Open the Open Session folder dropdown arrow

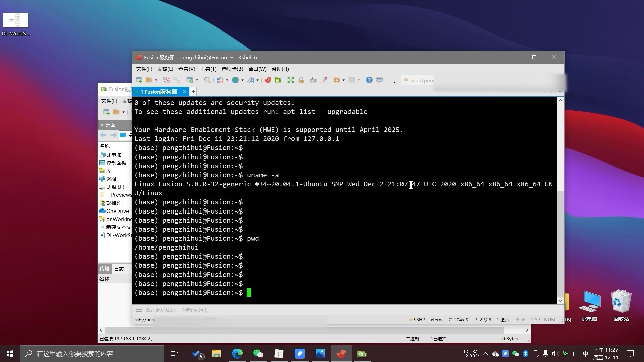pyautogui.click(x=156, y=80)
